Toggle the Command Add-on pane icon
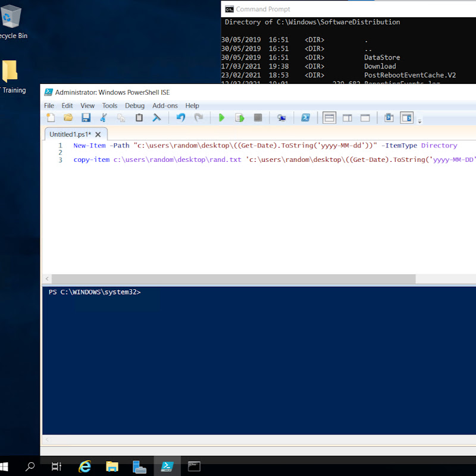Screen dimensions: 476x476 tap(407, 117)
